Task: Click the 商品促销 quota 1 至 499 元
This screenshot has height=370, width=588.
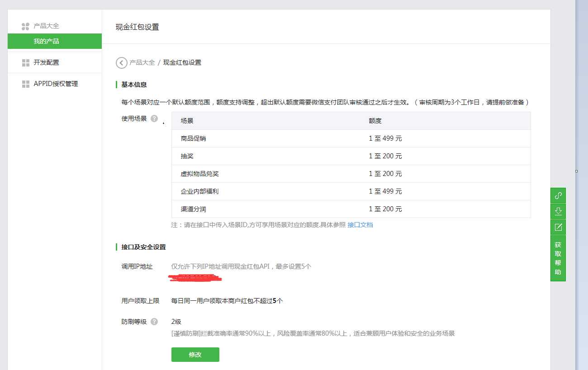Action: 385,138
